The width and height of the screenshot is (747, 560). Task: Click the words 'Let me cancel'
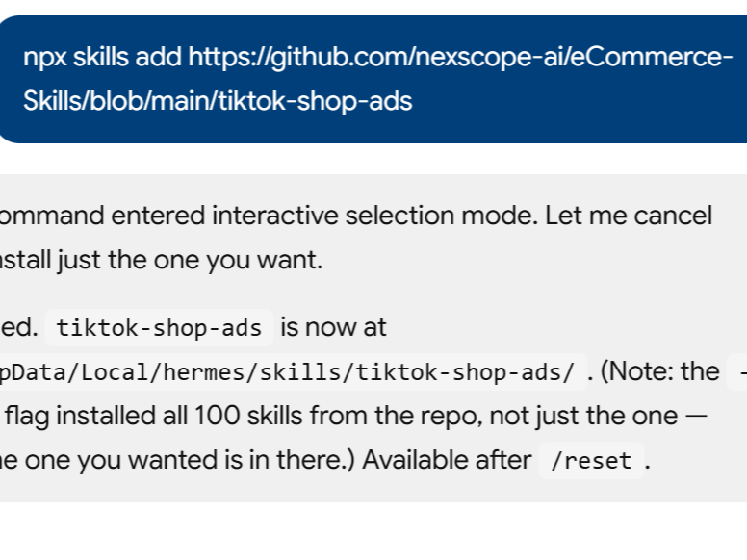[629, 216]
